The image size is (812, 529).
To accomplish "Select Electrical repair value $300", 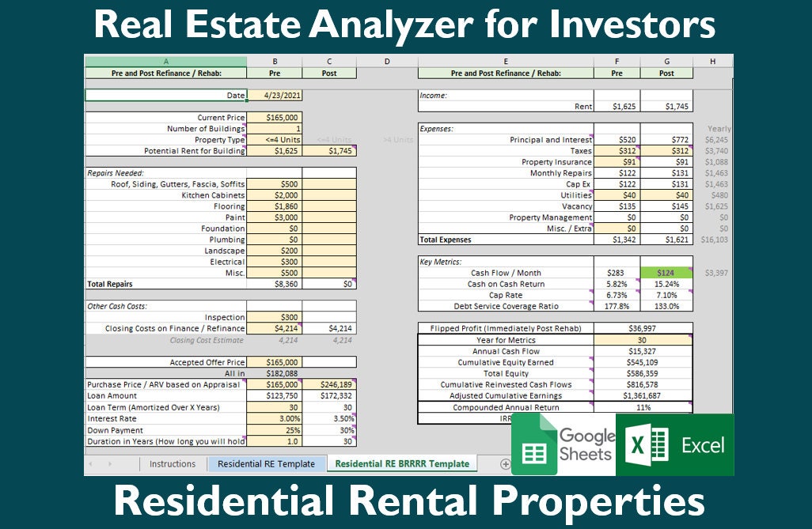I will click(x=275, y=262).
